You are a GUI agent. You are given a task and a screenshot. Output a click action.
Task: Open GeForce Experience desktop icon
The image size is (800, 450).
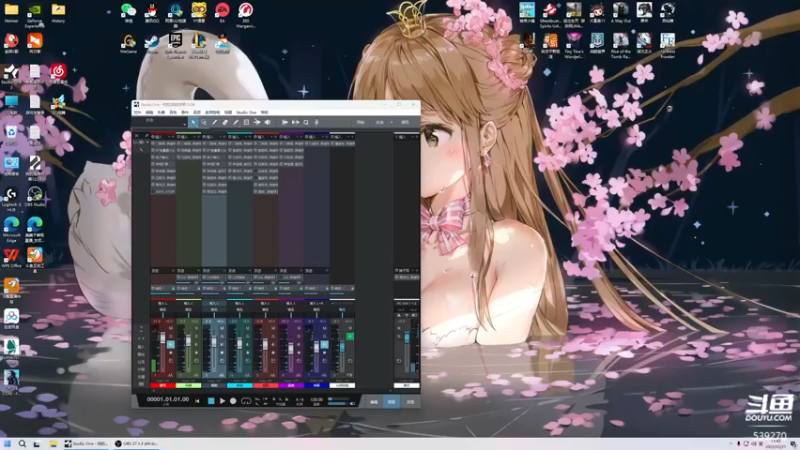tap(35, 14)
